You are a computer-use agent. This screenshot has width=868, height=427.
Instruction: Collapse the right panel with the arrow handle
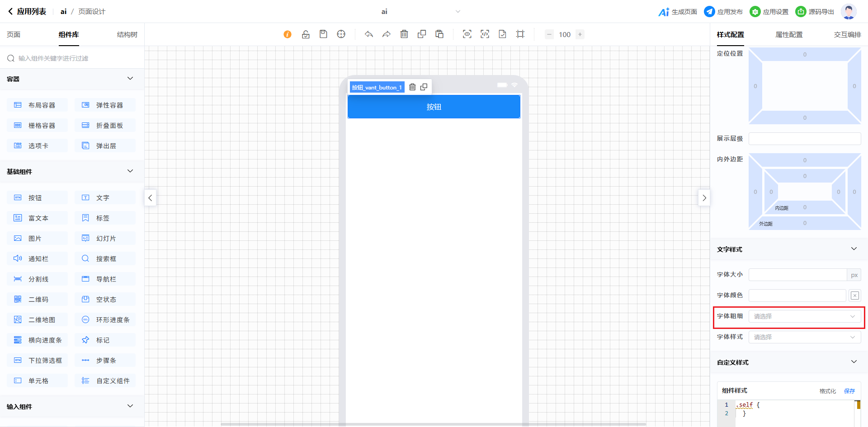pos(704,198)
